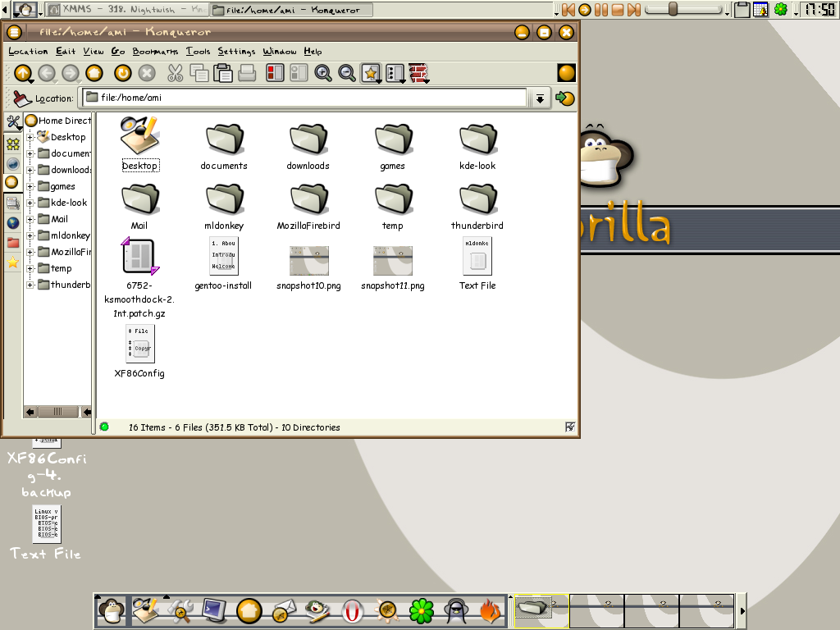This screenshot has height=630, width=840.
Task: Click the Copy icon in toolbar
Action: (x=199, y=73)
